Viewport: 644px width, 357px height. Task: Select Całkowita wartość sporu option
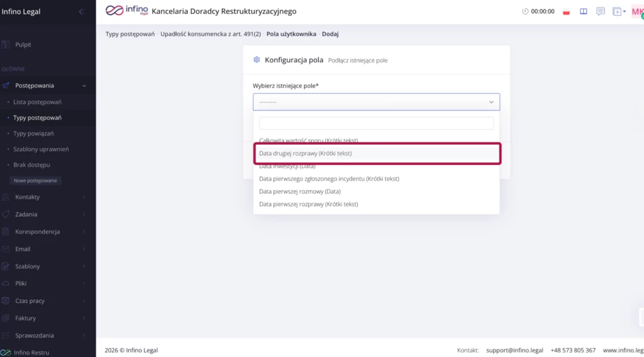pos(376,140)
